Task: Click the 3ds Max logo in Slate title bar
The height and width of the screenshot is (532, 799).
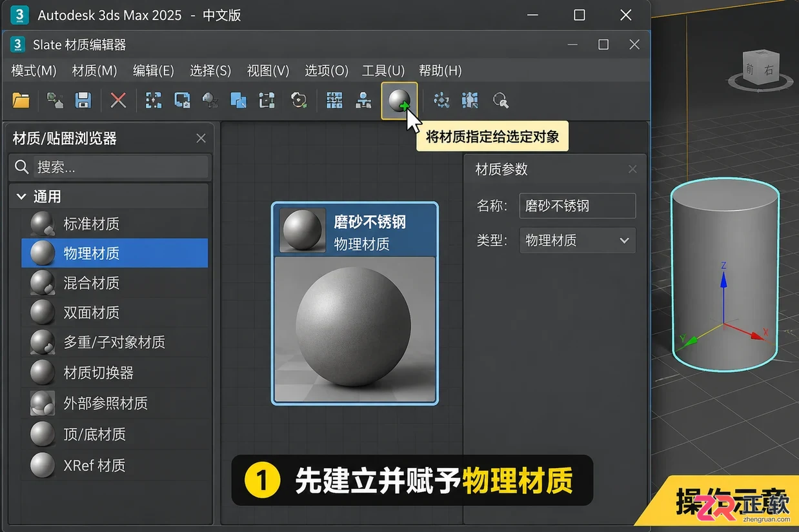Action: pos(17,44)
